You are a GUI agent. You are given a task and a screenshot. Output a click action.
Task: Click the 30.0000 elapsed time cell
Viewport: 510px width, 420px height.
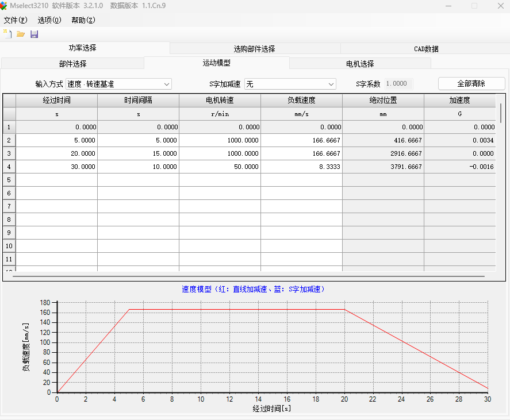click(56, 167)
